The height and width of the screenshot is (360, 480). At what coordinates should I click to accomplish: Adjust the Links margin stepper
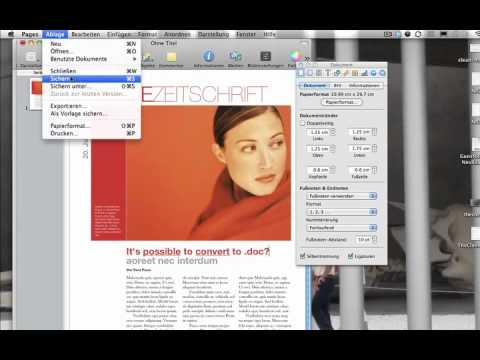point(333,132)
